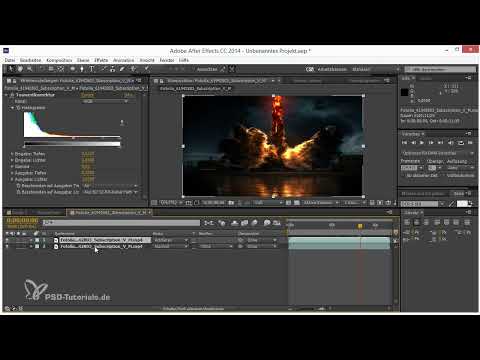Select the Pen tool

[82, 69]
